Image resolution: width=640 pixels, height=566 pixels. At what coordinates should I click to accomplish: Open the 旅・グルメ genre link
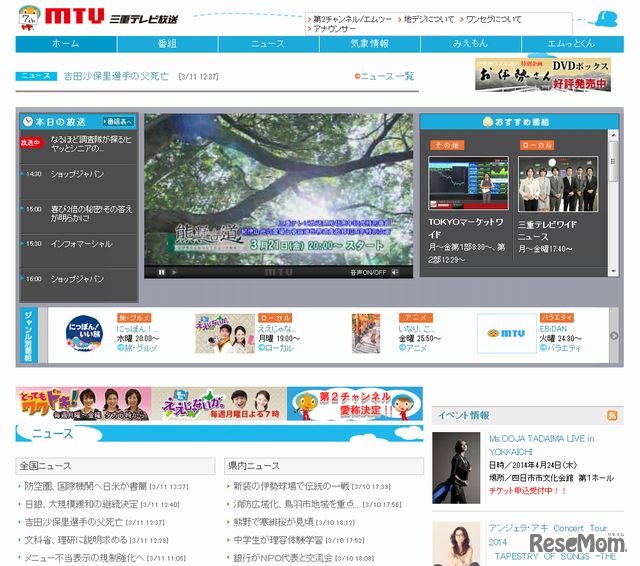pyautogui.click(x=140, y=348)
